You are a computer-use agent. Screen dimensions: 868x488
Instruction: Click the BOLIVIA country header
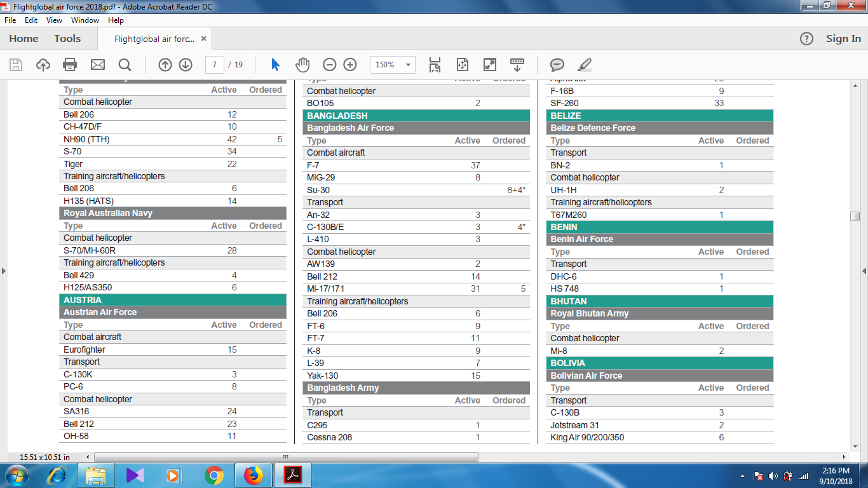pyautogui.click(x=660, y=363)
